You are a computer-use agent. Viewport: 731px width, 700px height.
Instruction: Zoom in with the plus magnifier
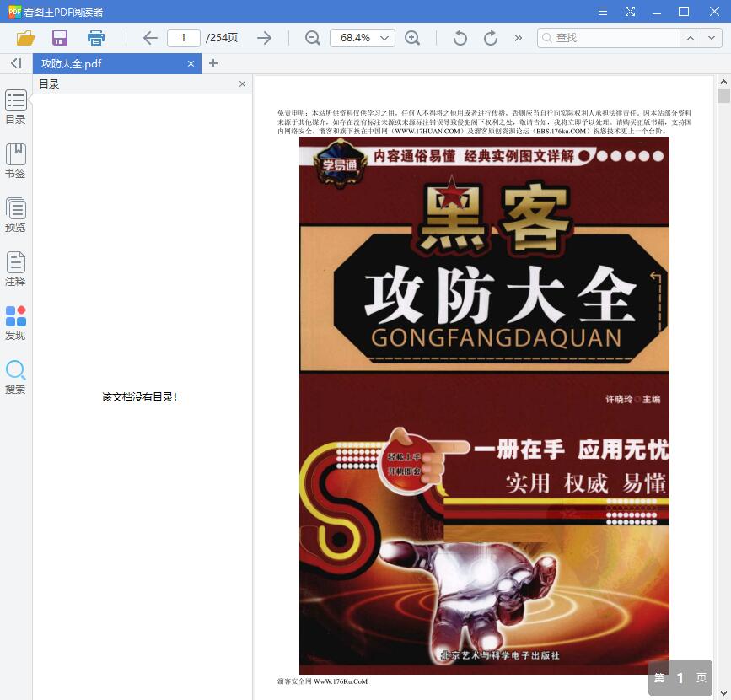[x=412, y=38]
